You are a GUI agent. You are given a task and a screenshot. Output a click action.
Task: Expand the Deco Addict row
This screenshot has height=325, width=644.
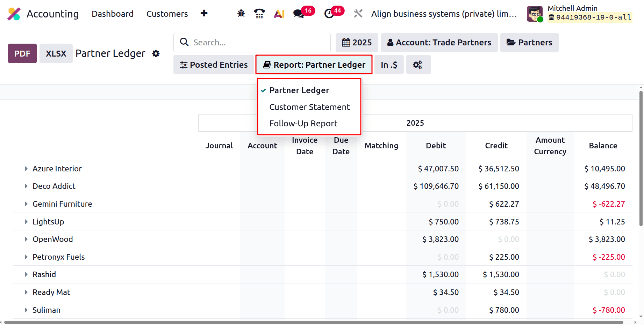pyautogui.click(x=26, y=186)
